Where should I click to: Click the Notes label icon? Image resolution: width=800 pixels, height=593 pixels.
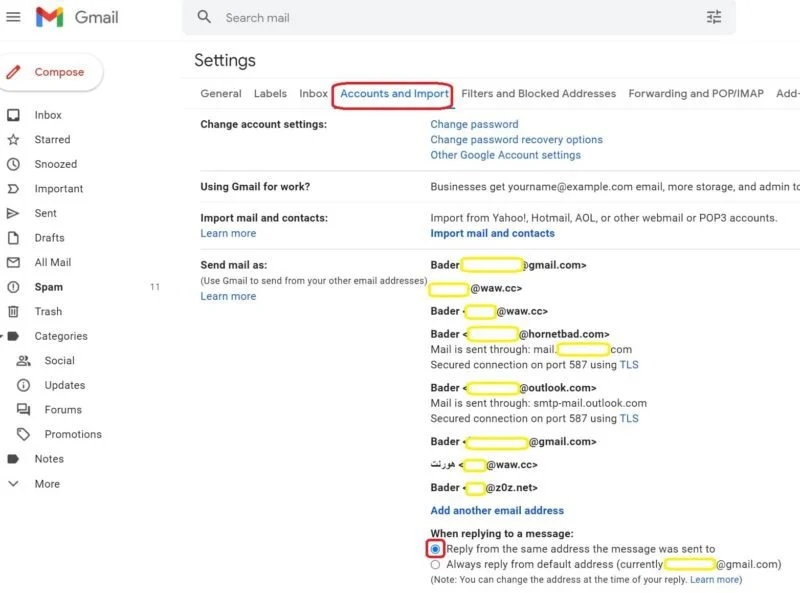pyautogui.click(x=13, y=459)
